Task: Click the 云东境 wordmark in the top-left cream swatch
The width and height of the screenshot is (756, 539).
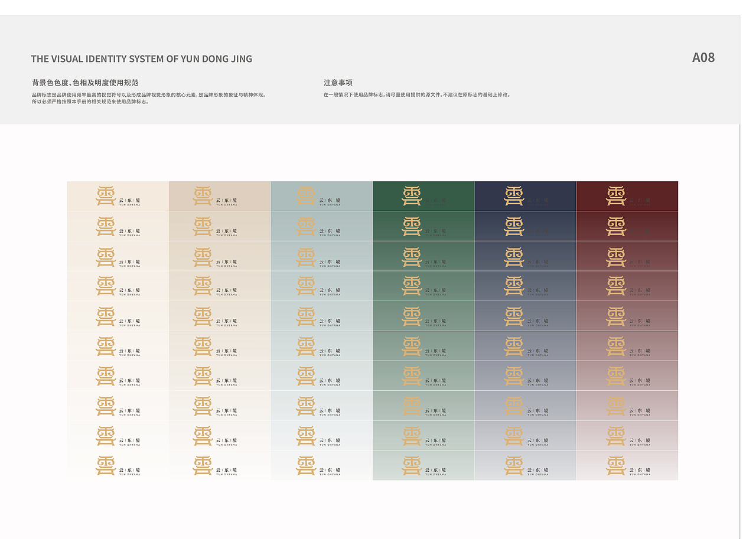Action: [129, 201]
